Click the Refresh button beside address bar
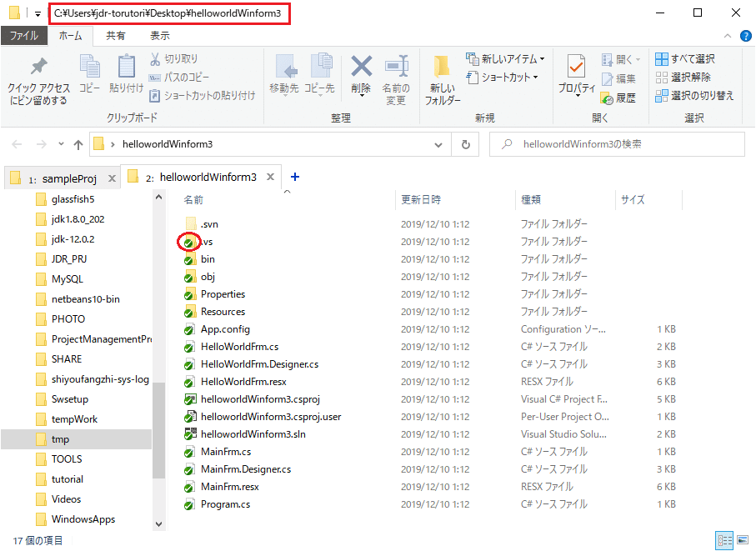Image resolution: width=756 pixels, height=551 pixels. point(465,144)
